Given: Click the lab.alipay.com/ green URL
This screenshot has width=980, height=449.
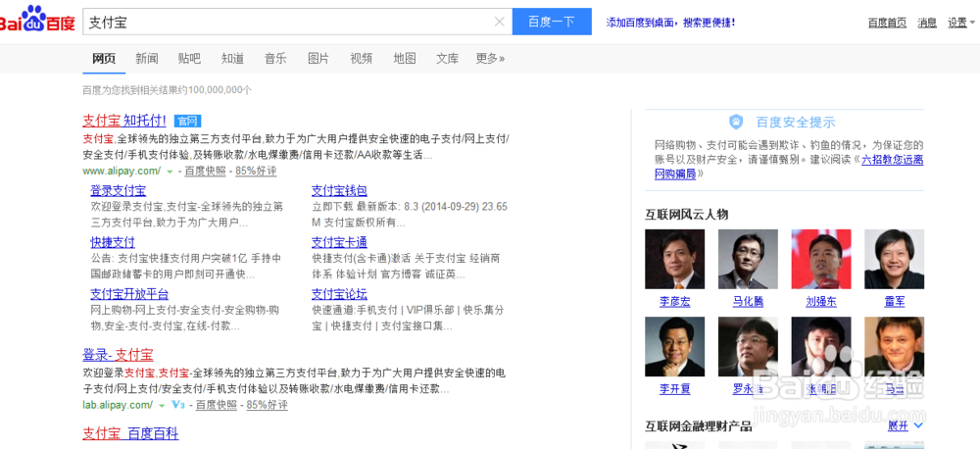Looking at the screenshot, I should click(x=118, y=405).
